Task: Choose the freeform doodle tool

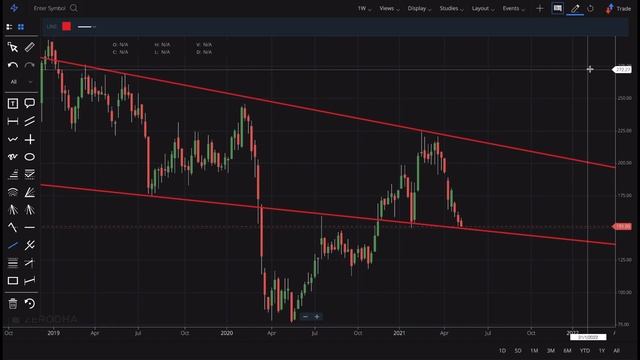Action: (13, 157)
